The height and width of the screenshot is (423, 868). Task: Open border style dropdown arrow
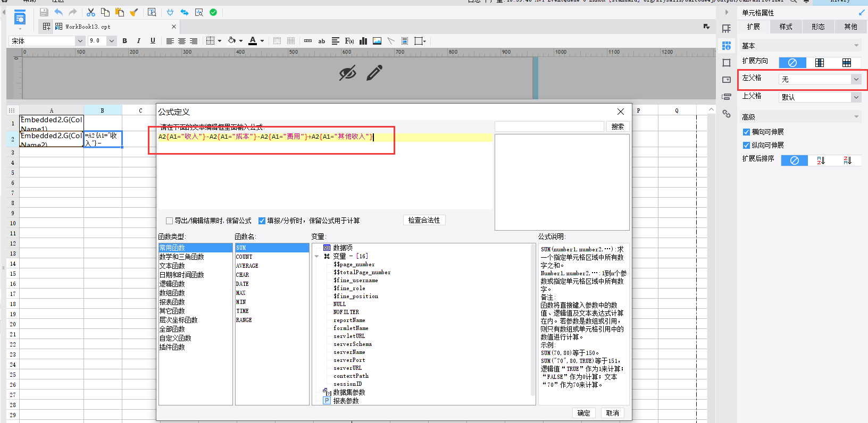[x=220, y=41]
